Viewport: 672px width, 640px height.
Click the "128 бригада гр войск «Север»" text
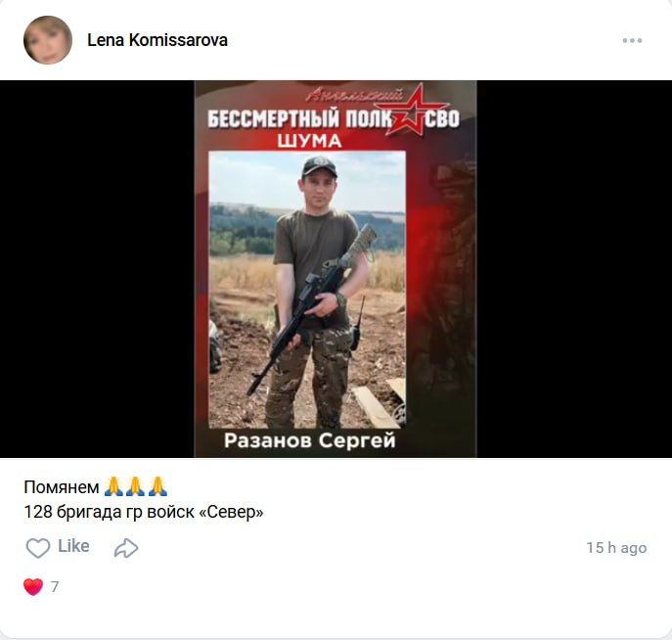pyautogui.click(x=144, y=512)
